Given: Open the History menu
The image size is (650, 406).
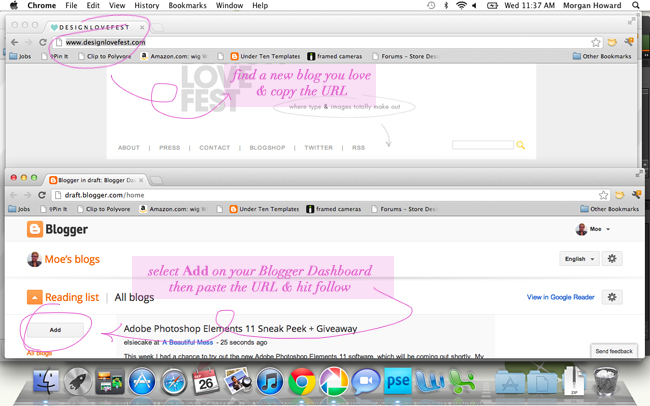Looking at the screenshot, I should [147, 5].
